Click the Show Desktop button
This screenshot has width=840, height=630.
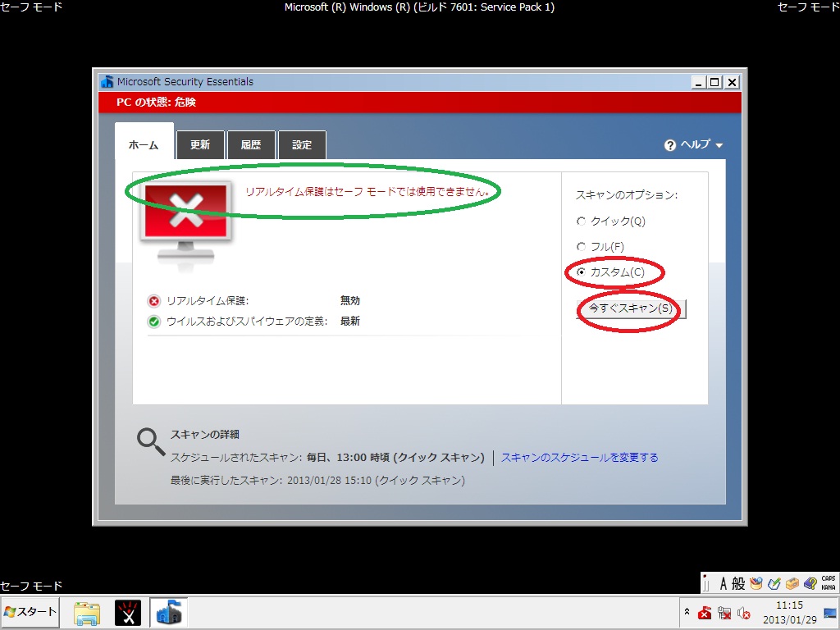pos(831,613)
